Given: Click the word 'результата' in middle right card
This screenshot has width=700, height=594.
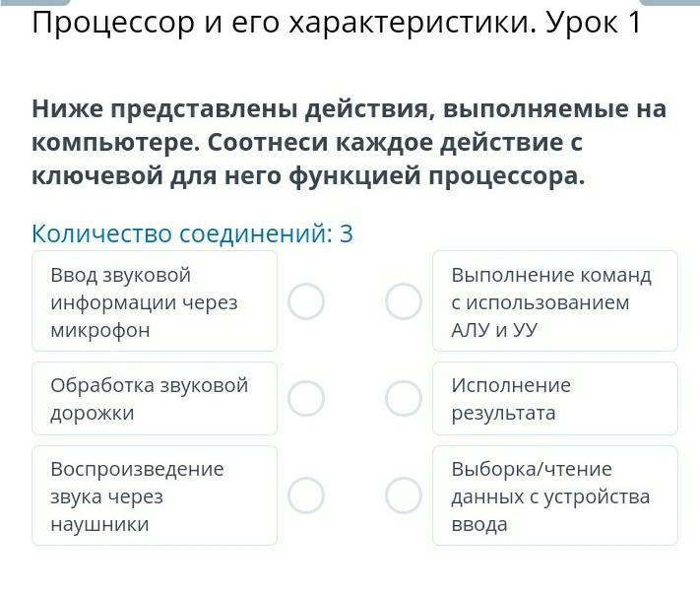Looking at the screenshot, I should [x=503, y=413].
